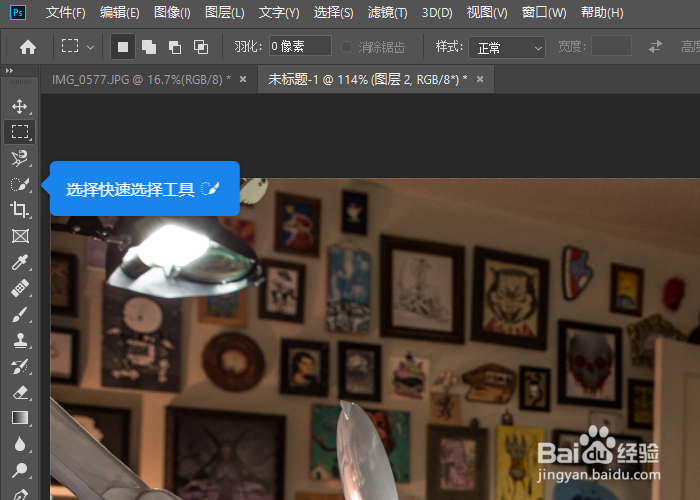Click the 羽化 feather input field
Viewport: 700px width, 500px height.
pos(300,46)
